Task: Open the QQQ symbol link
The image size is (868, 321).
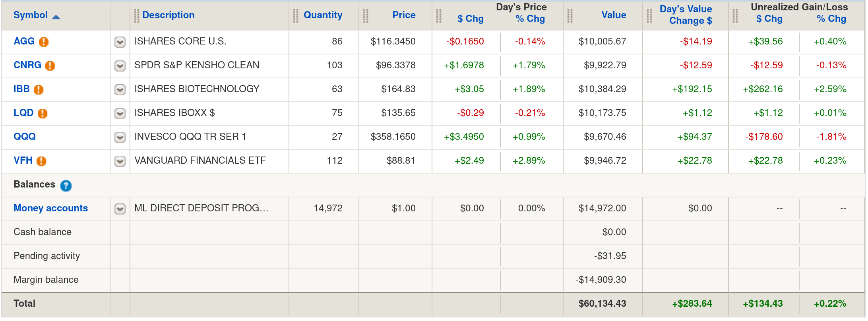Action: [25, 137]
